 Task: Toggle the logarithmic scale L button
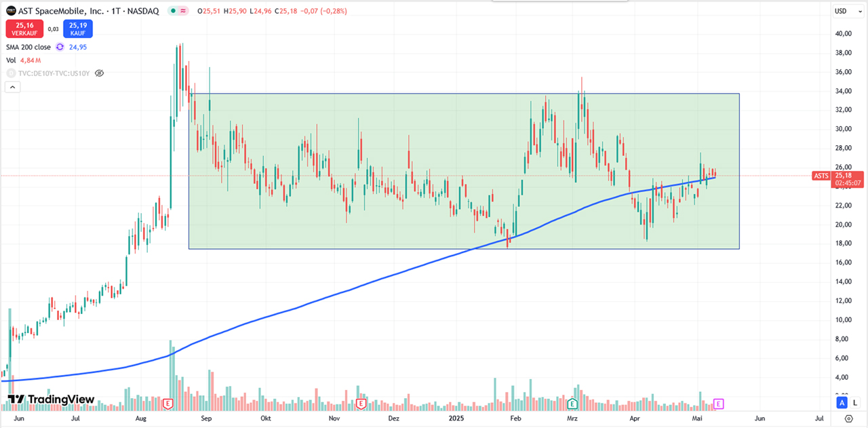(854, 403)
